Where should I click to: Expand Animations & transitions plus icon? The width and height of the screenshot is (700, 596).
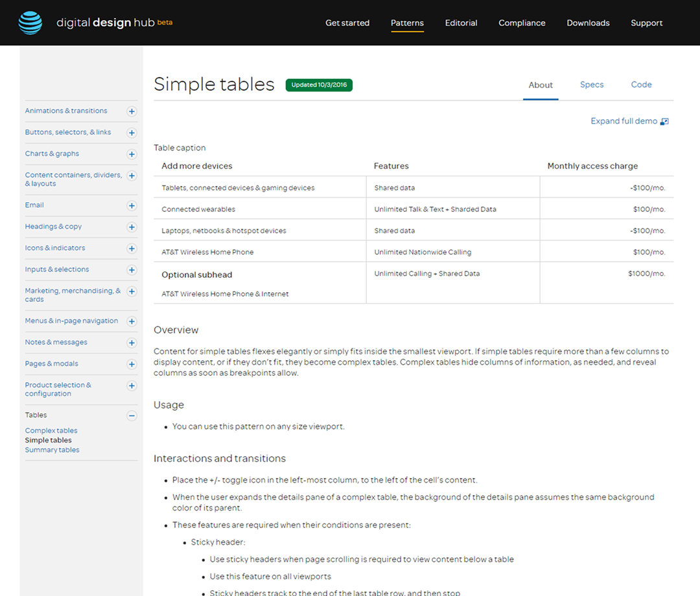point(132,111)
